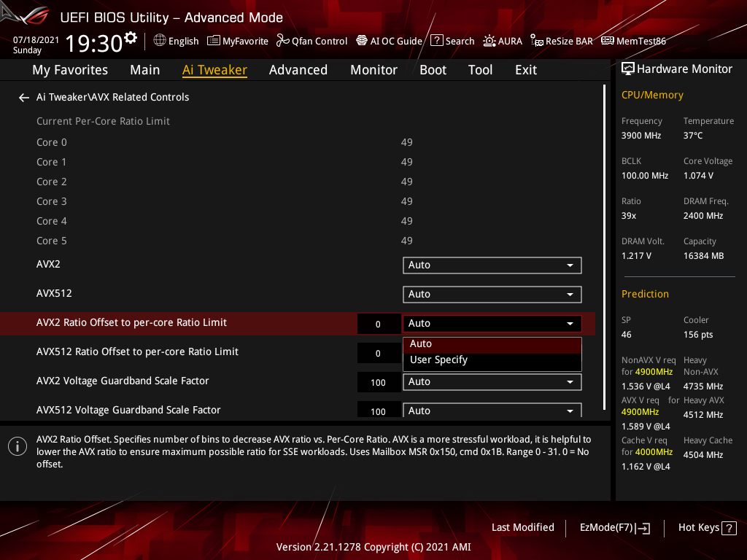Open the AVX512 mode dropdown
Image resolution: width=747 pixels, height=560 pixels.
click(x=492, y=294)
